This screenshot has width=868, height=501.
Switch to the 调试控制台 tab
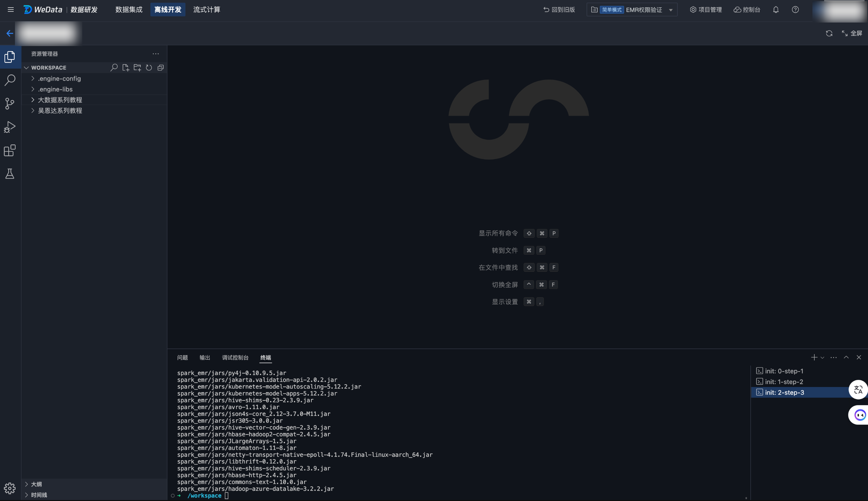pyautogui.click(x=235, y=357)
